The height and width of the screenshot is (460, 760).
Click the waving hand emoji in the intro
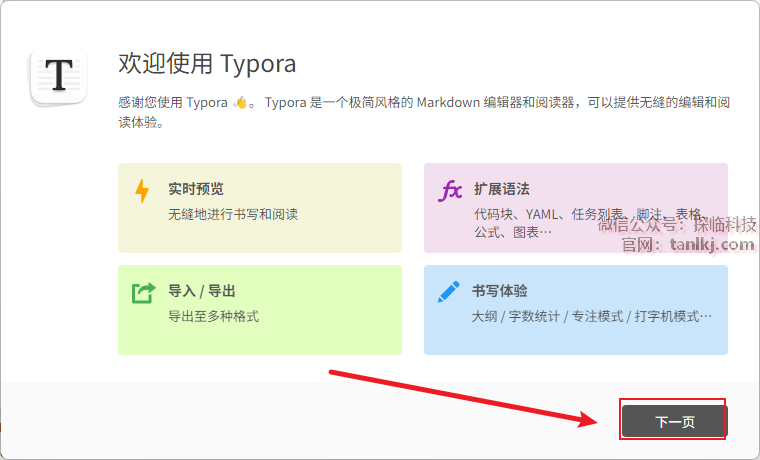point(240,102)
